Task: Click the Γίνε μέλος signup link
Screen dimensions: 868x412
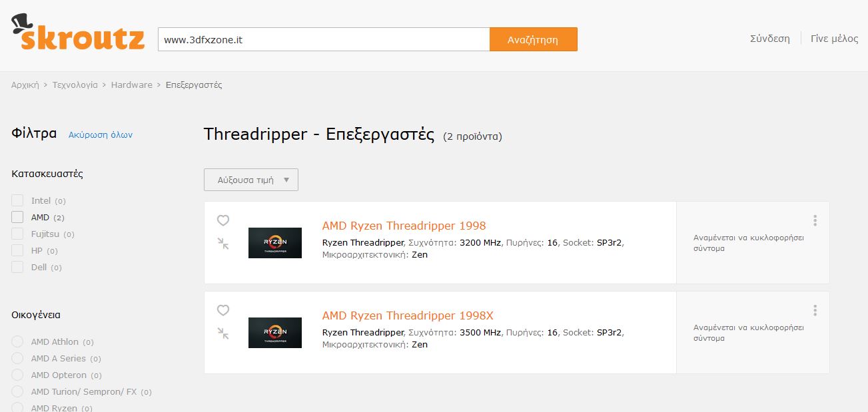Action: pos(835,39)
